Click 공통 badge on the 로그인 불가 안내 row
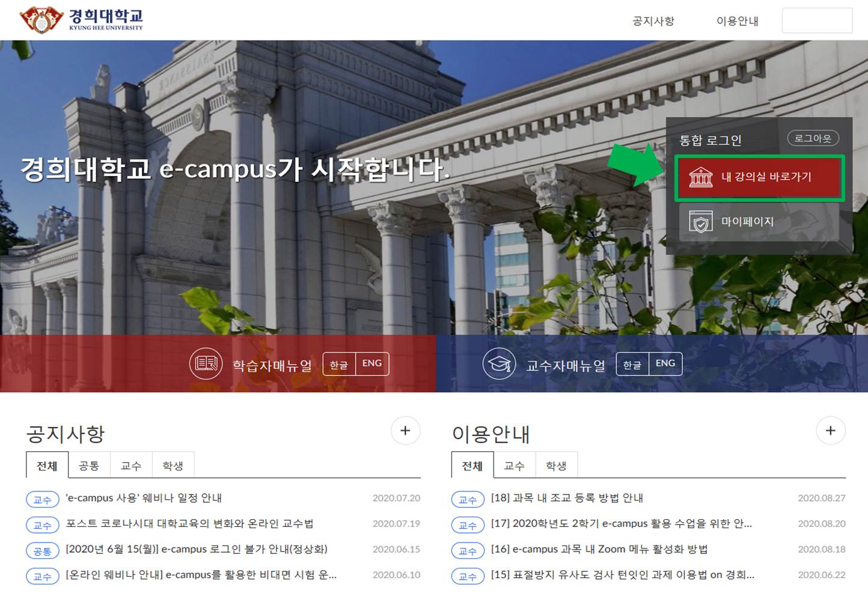Image resolution: width=868 pixels, height=596 pixels. (x=43, y=550)
